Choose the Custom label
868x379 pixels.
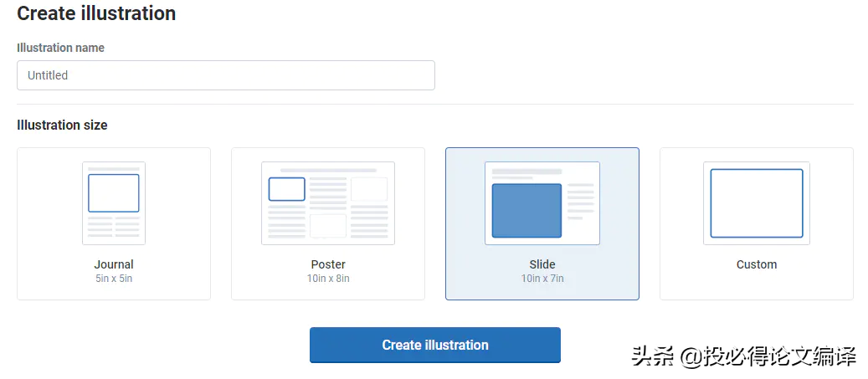[x=757, y=264]
